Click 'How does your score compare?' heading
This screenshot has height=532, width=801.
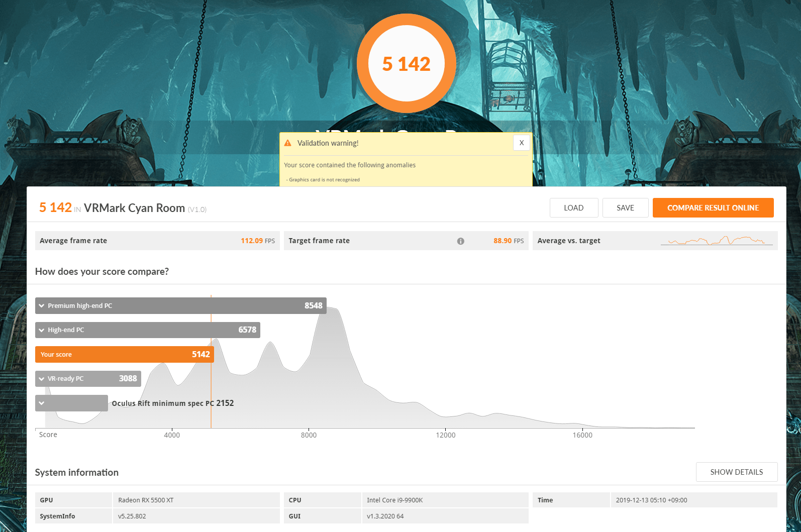tap(102, 271)
